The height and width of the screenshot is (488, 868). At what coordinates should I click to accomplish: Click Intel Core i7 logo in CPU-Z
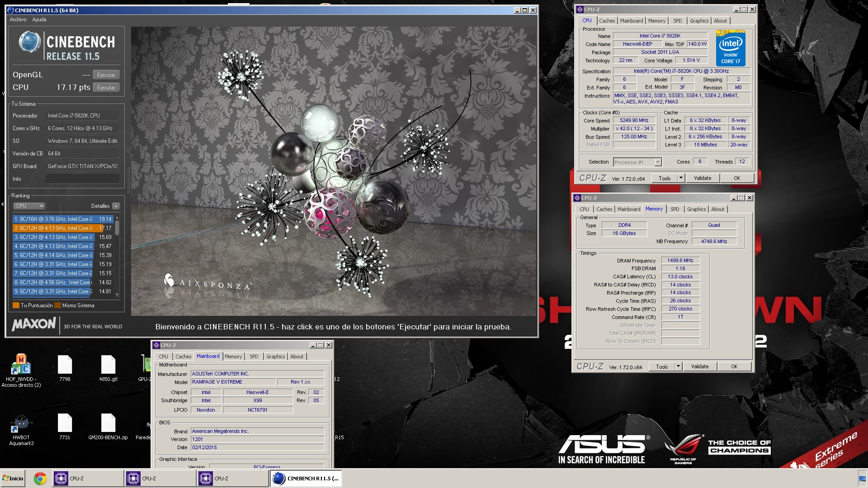(x=731, y=48)
